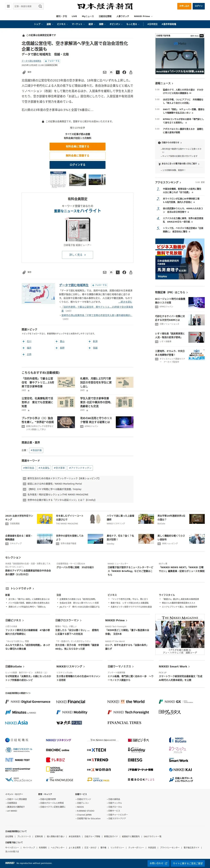Screen dimensions: 210x868
Task: Open the 日経会社情報 header menu item
Action: 105,16
